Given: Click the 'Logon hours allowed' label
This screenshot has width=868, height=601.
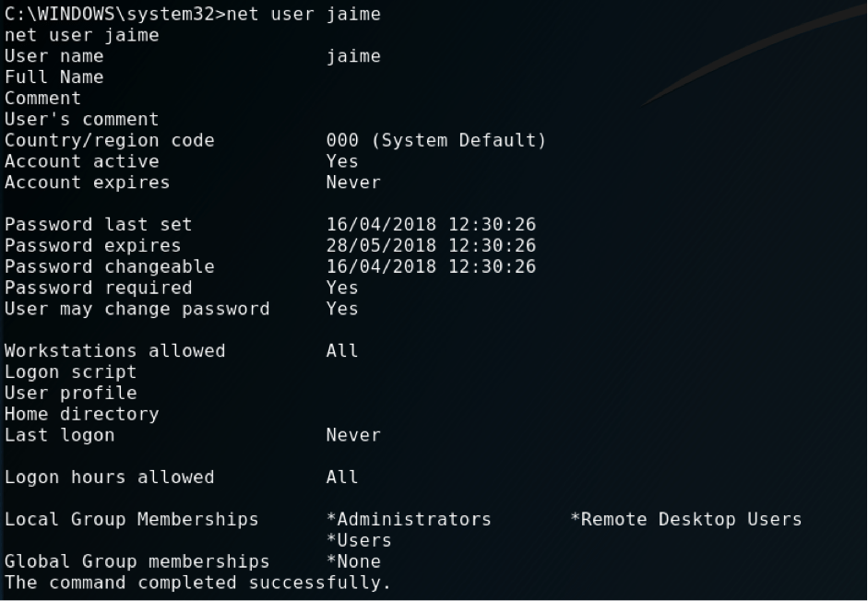Looking at the screenshot, I should coord(109,477).
